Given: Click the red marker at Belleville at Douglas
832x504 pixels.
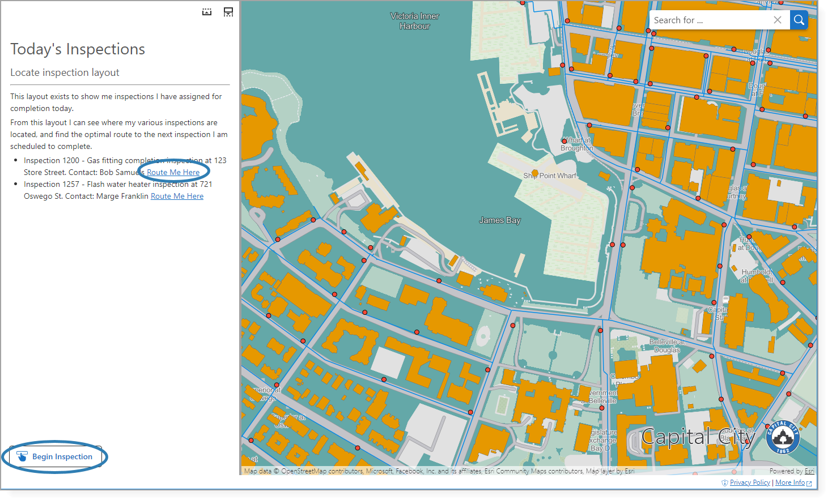Looking at the screenshot, I should (712, 356).
